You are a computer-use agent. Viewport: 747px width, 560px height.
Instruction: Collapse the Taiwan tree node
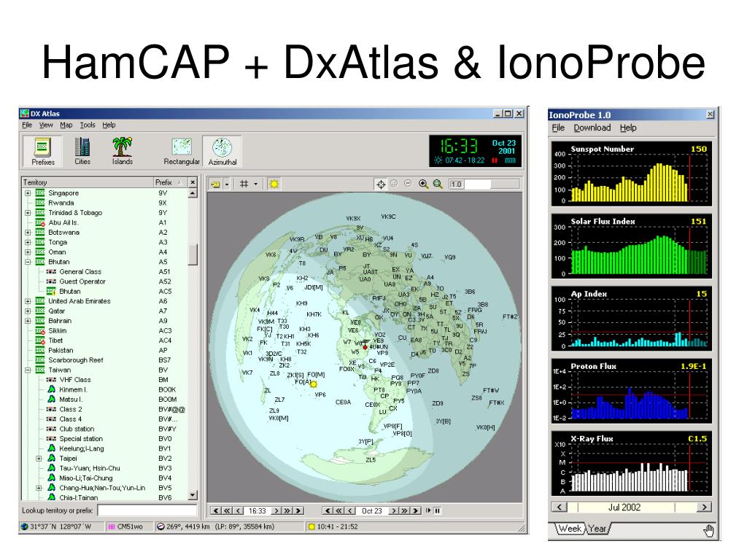pos(28,370)
